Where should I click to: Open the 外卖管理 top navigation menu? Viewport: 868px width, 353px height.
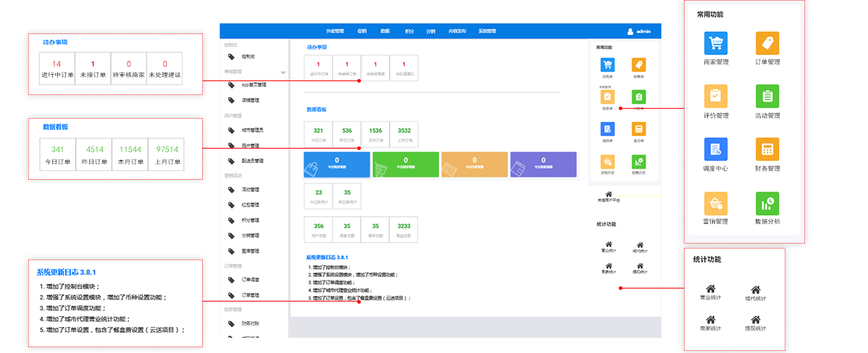tap(335, 31)
